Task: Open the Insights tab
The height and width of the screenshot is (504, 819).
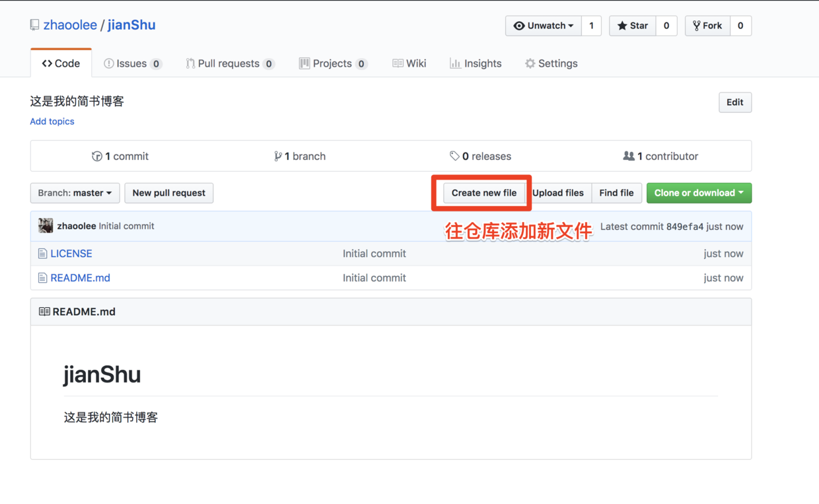Action: (x=476, y=63)
